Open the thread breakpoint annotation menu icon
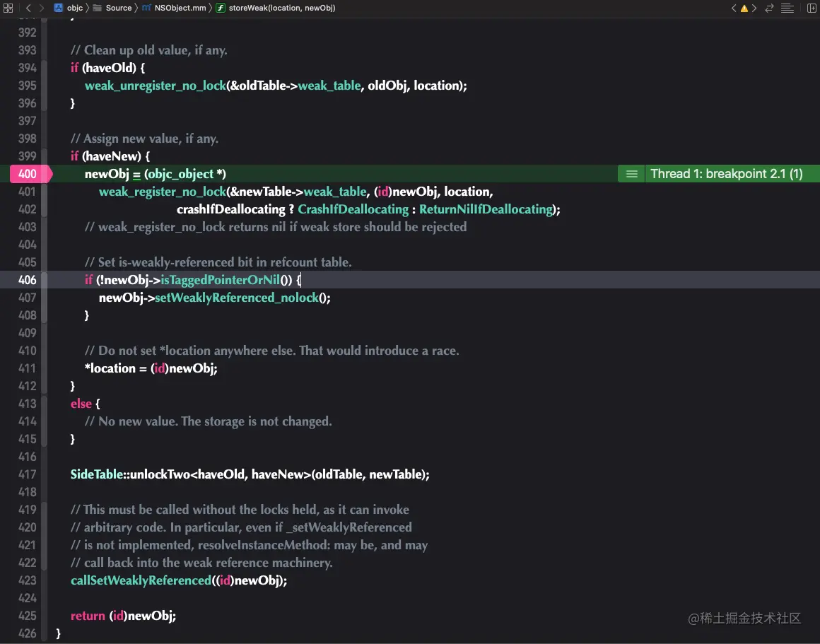 click(x=631, y=174)
